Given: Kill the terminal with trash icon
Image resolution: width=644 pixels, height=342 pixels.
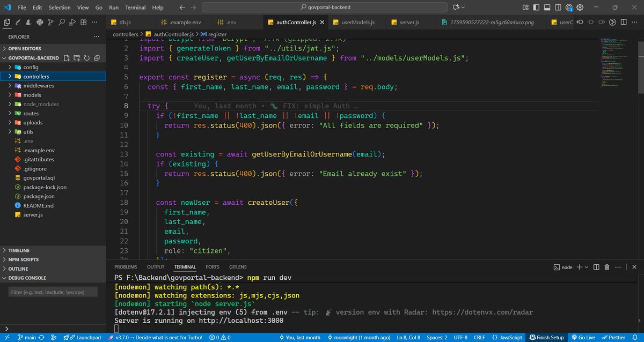Looking at the screenshot, I should pyautogui.click(x=607, y=267).
